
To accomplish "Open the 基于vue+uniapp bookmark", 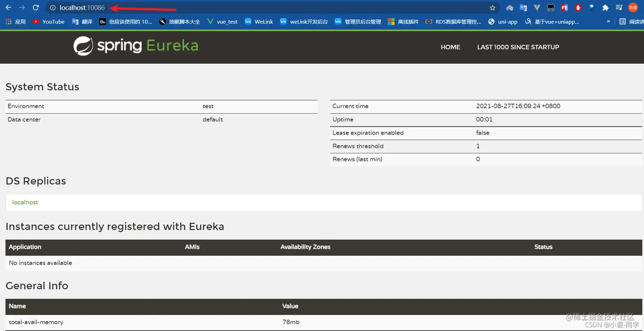I will pos(552,22).
